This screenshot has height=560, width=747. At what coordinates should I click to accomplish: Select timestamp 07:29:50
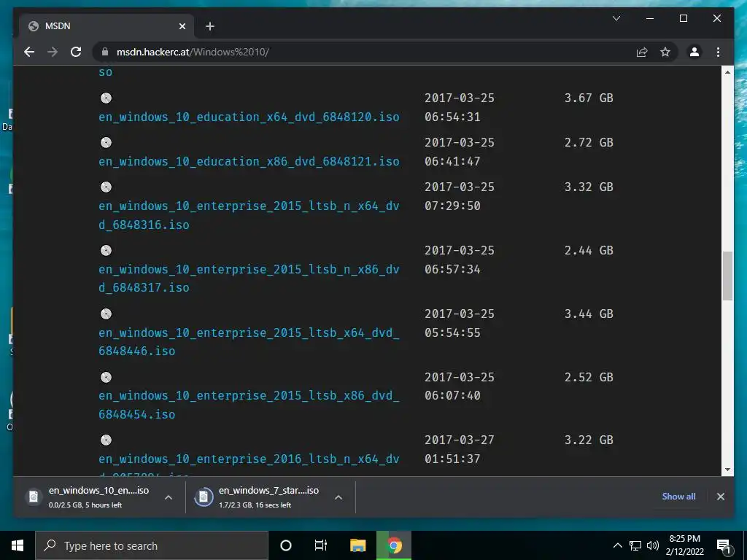click(x=452, y=206)
